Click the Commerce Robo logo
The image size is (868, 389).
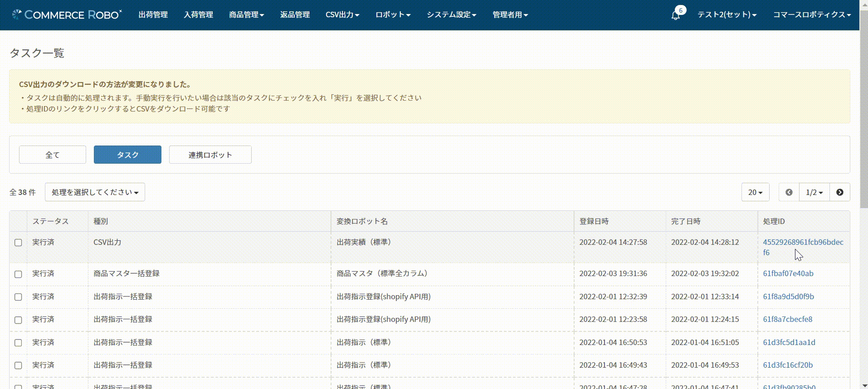coord(67,15)
